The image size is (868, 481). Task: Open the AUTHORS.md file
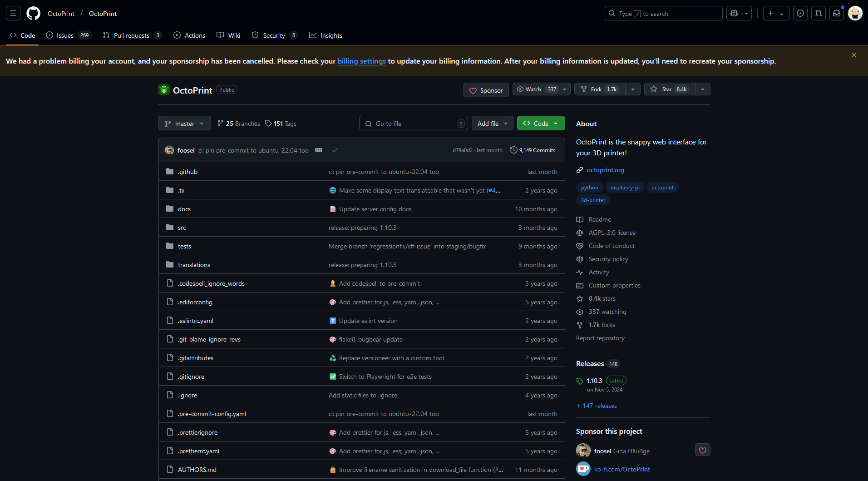tap(197, 470)
